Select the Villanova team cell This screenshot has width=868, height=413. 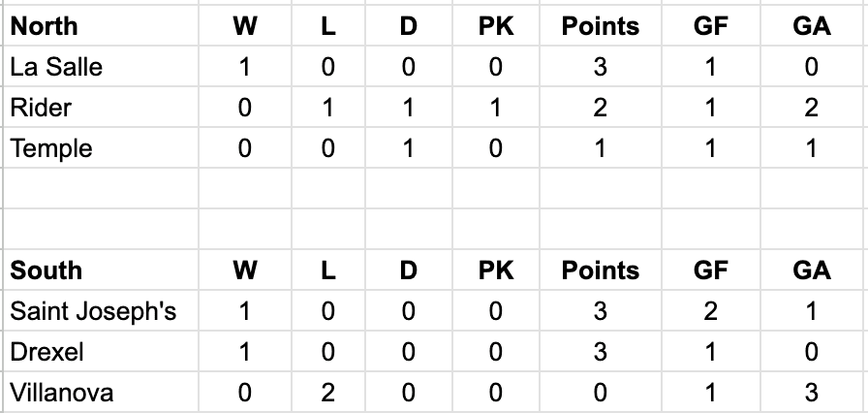coord(100,393)
